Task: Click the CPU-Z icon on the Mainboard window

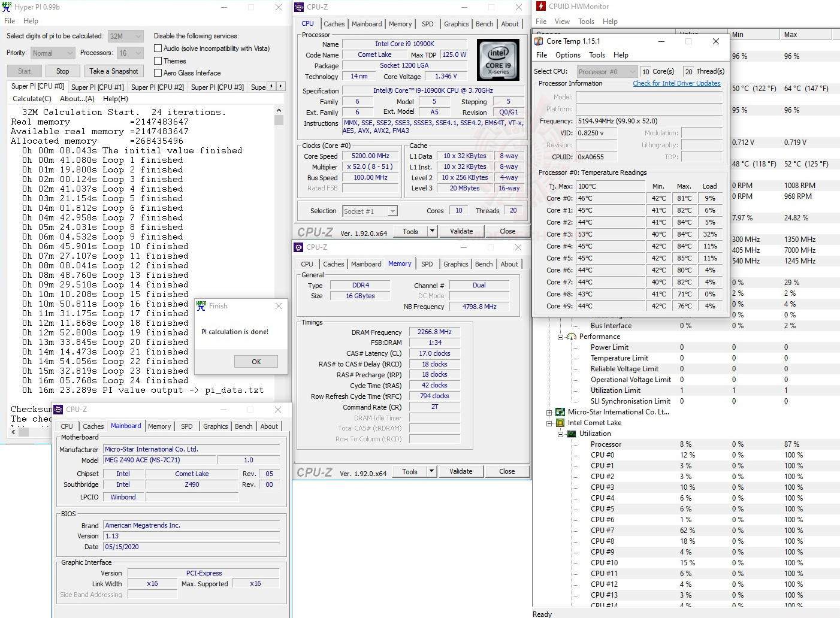Action: [58, 409]
